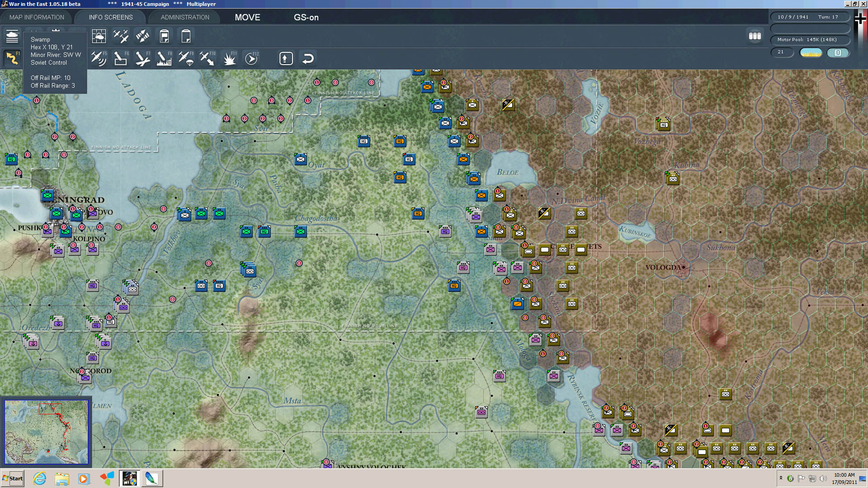Image resolution: width=868 pixels, height=488 pixels.
Task: Show the weather map grid icon
Action: [x=99, y=36]
